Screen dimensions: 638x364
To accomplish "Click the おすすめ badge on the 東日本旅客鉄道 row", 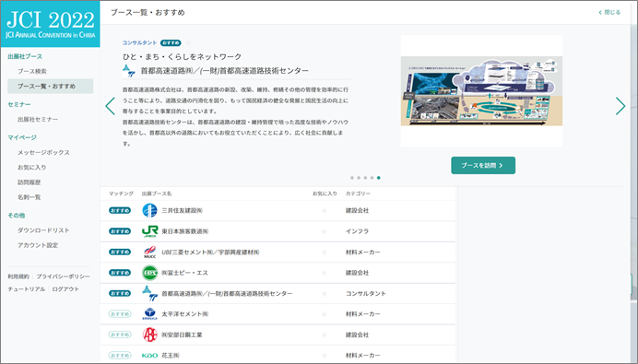I will tap(120, 231).
